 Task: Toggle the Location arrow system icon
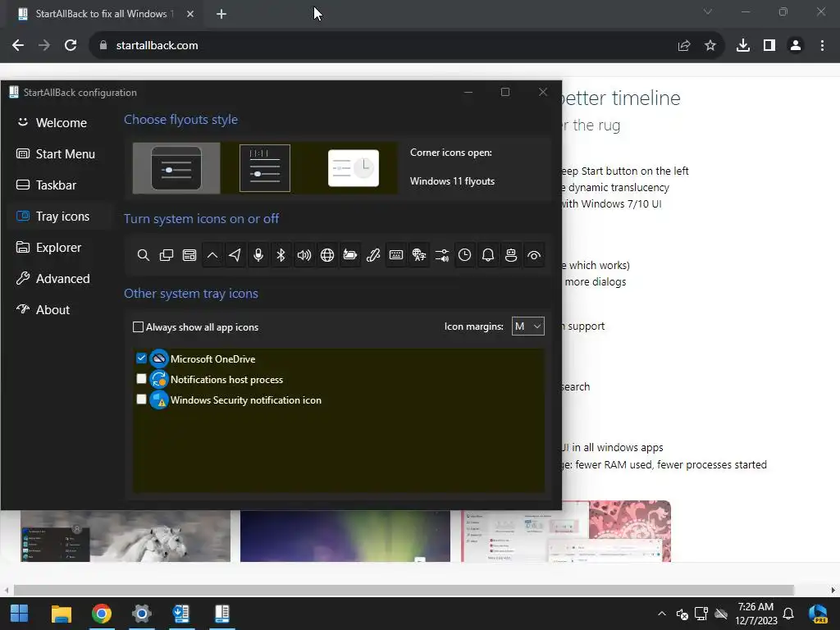(235, 256)
